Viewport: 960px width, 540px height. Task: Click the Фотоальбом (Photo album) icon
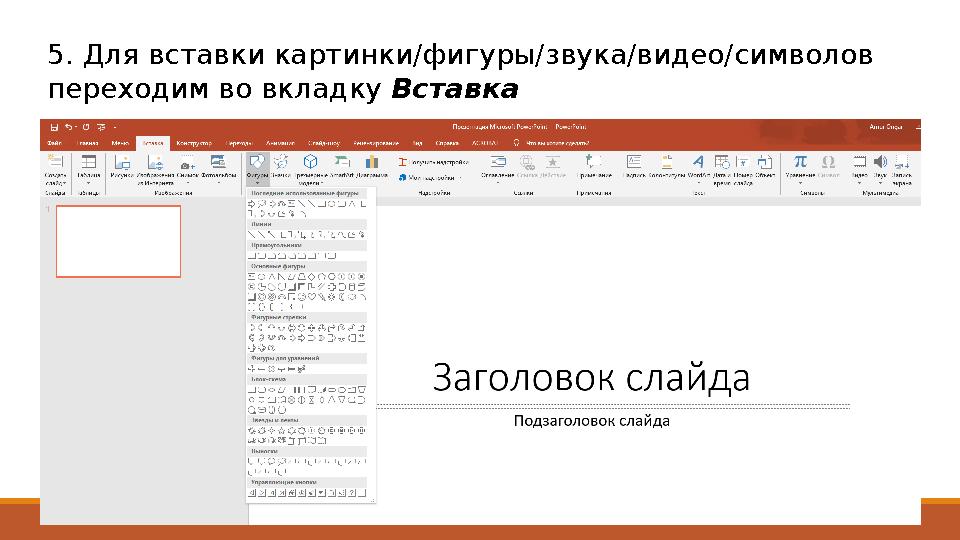(219, 162)
